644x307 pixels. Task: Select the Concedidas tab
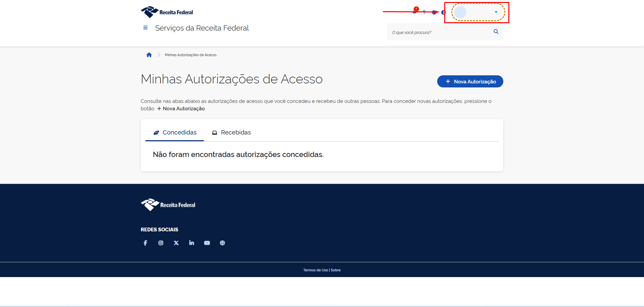point(175,132)
